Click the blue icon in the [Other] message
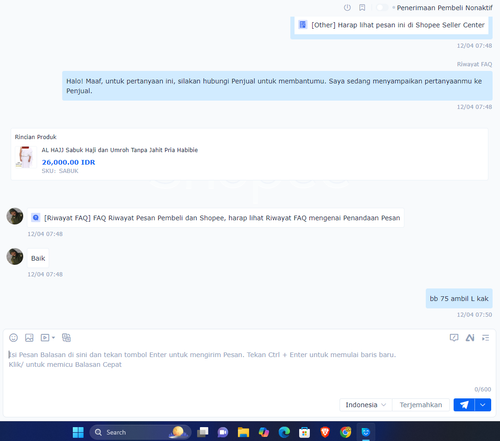The image size is (500, 441). 303,25
